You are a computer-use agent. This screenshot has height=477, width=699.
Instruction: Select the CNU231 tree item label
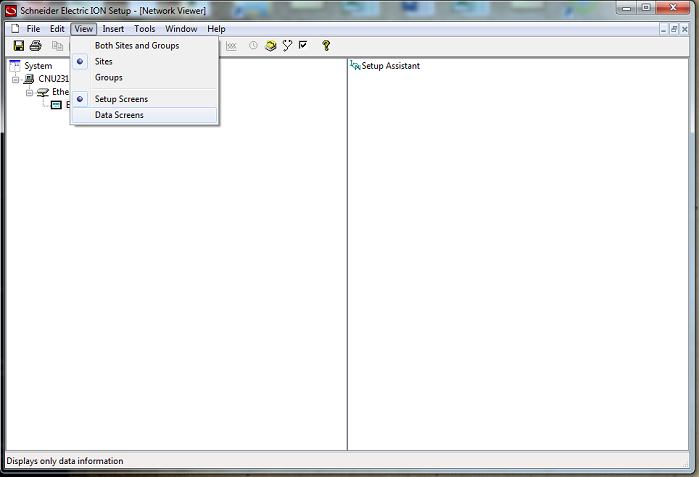pyautogui.click(x=54, y=79)
